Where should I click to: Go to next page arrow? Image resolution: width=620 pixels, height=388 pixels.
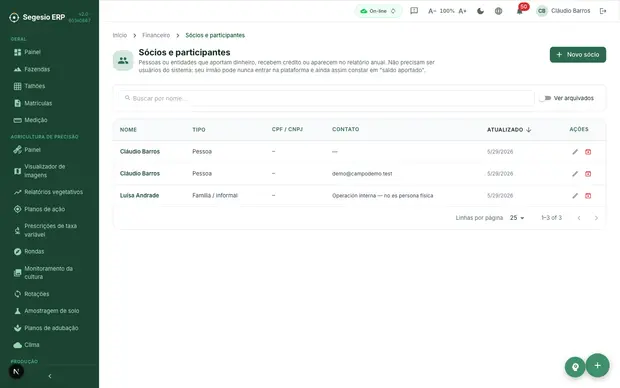596,218
